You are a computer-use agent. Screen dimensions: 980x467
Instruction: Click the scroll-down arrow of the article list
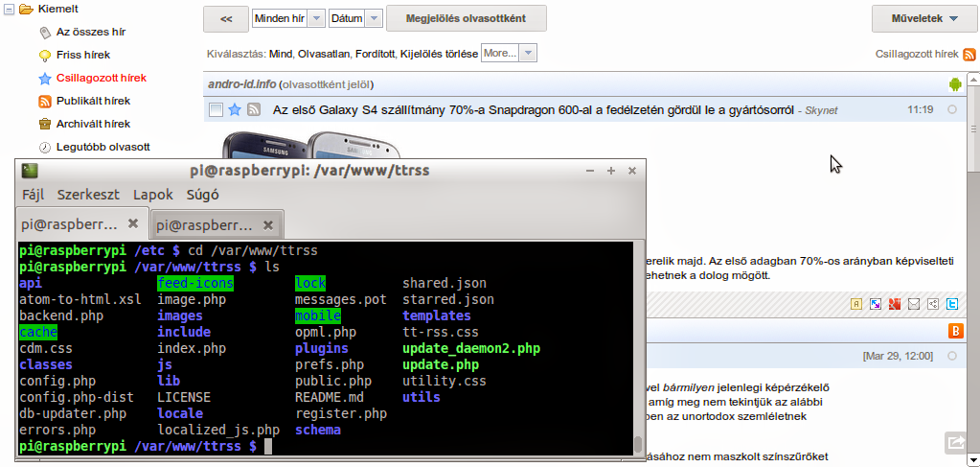click(973, 461)
